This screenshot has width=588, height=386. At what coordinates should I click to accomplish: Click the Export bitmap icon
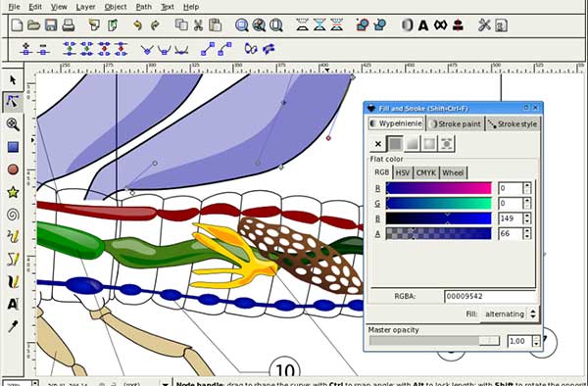coord(112,25)
